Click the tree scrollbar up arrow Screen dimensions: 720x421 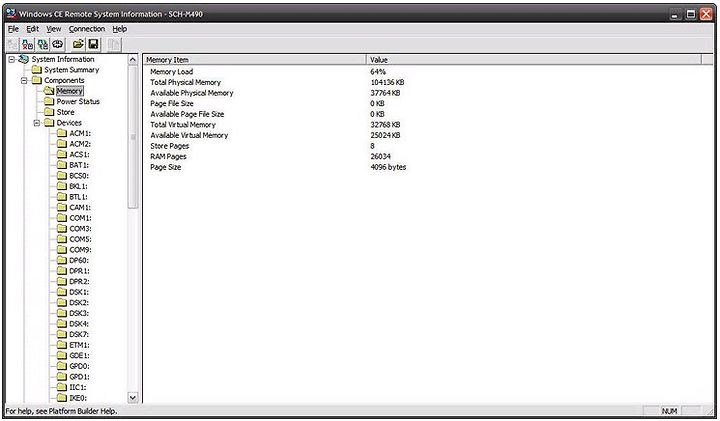[x=133, y=60]
